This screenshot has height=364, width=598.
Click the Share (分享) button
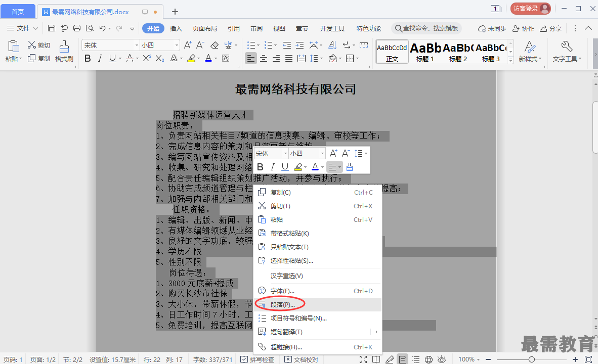pos(551,29)
